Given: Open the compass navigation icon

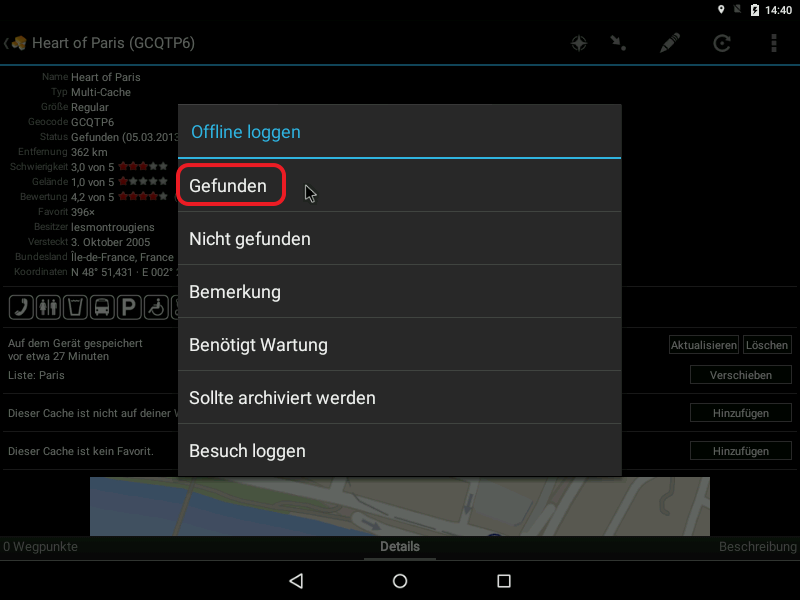Looking at the screenshot, I should coord(578,43).
